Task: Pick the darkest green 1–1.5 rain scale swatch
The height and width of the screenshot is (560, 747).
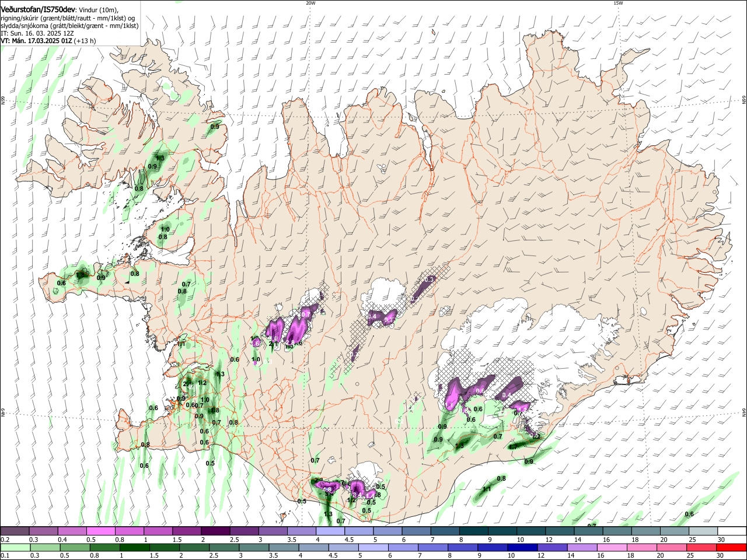Action: pos(134,547)
